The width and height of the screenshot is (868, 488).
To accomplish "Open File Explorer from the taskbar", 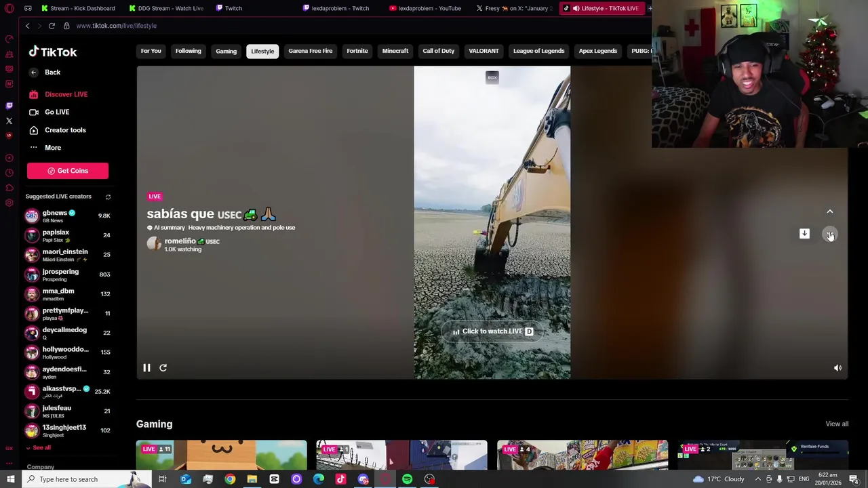I will (252, 479).
